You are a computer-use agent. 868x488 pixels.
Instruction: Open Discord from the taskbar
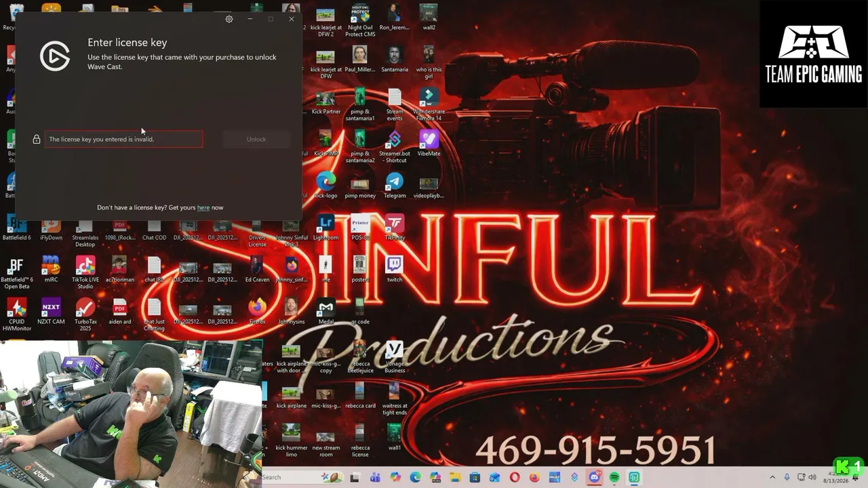coord(595,477)
